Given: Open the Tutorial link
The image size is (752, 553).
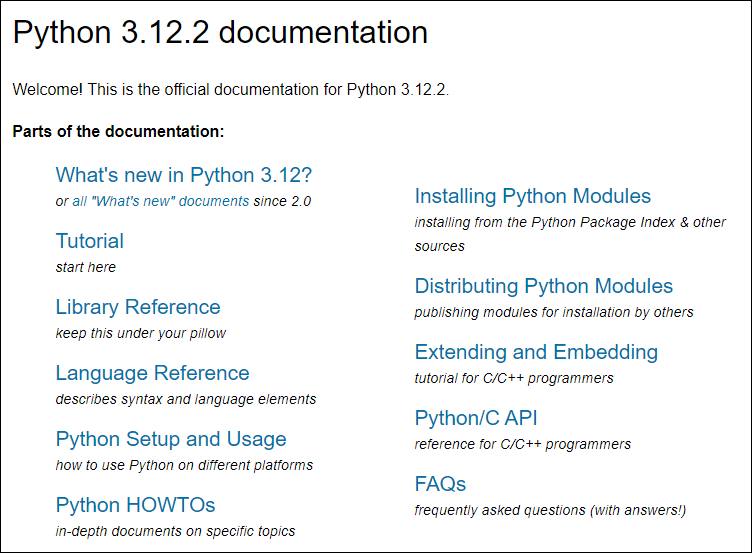Looking at the screenshot, I should coord(90,241).
